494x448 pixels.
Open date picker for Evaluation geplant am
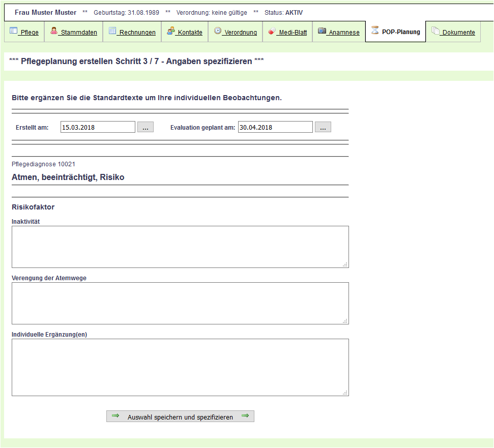323,127
